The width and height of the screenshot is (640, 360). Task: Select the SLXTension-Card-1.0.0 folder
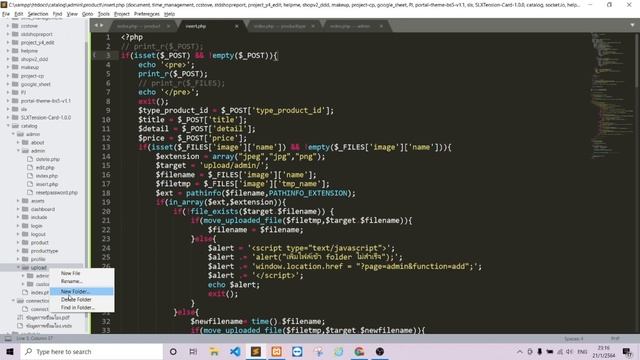(x=46, y=118)
